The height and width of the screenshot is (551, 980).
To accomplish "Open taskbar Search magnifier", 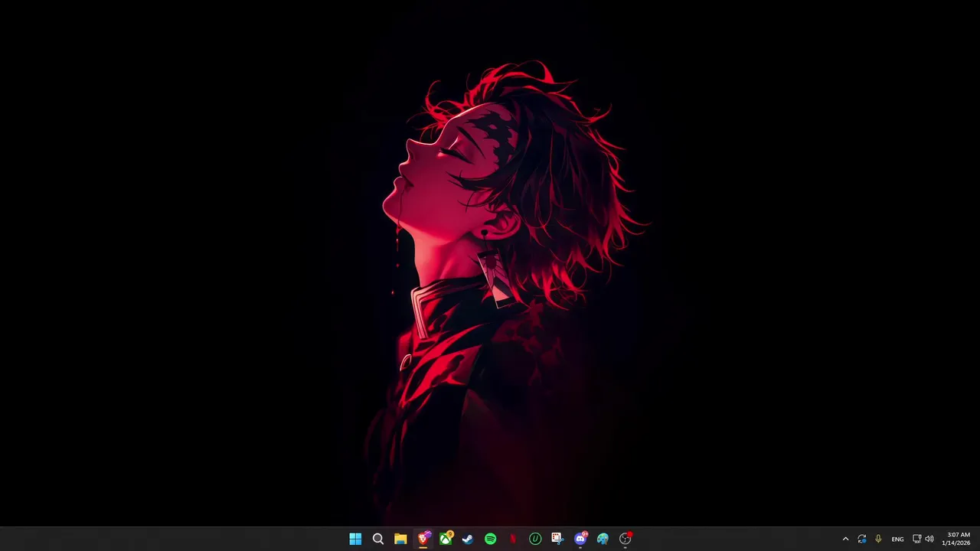I will [x=377, y=539].
